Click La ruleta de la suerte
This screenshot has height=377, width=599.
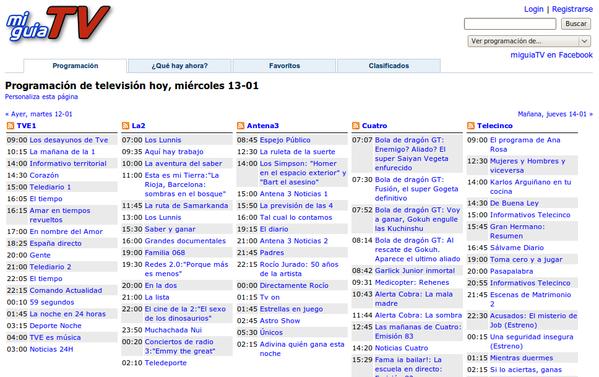(298, 152)
